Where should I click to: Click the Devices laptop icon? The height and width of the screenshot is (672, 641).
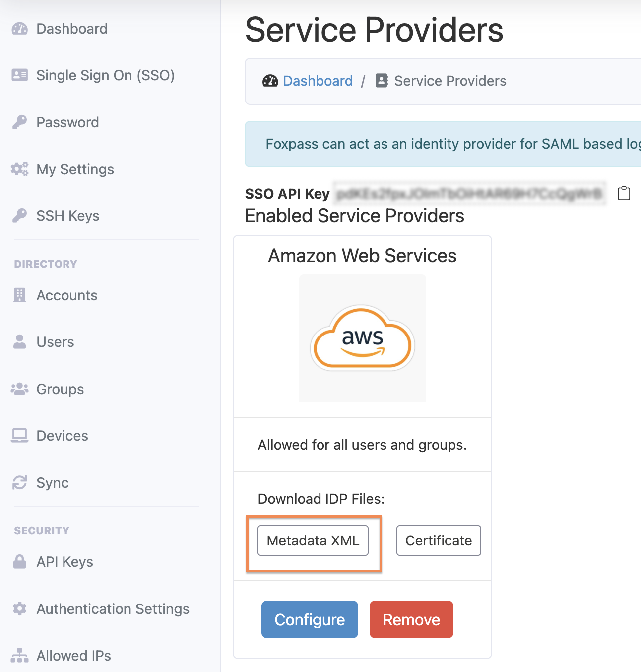point(20,436)
